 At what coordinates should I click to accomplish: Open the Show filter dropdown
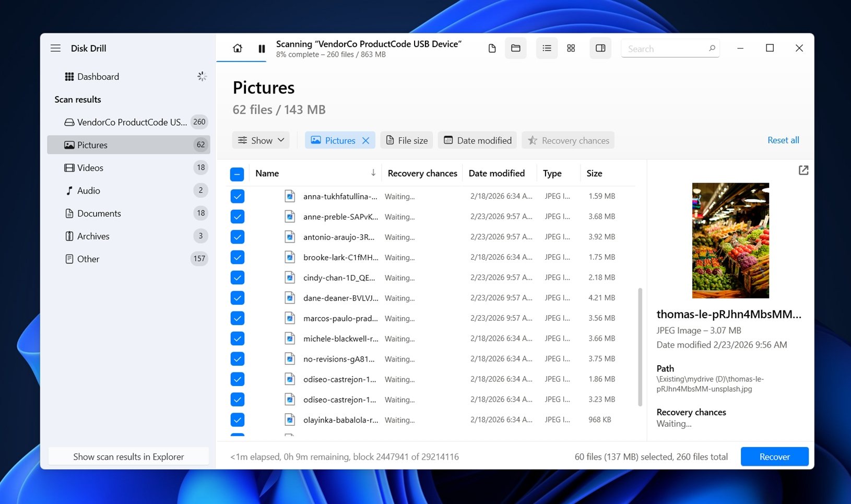261,140
